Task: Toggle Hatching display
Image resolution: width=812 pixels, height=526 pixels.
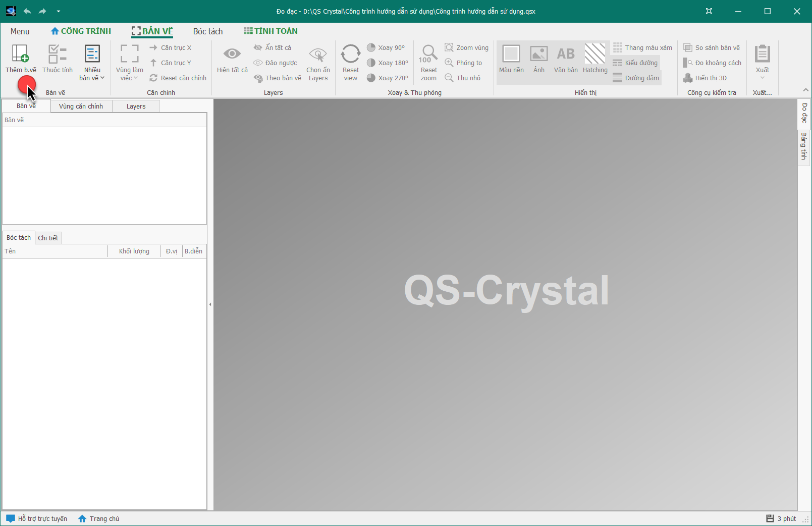Action: tap(595, 59)
